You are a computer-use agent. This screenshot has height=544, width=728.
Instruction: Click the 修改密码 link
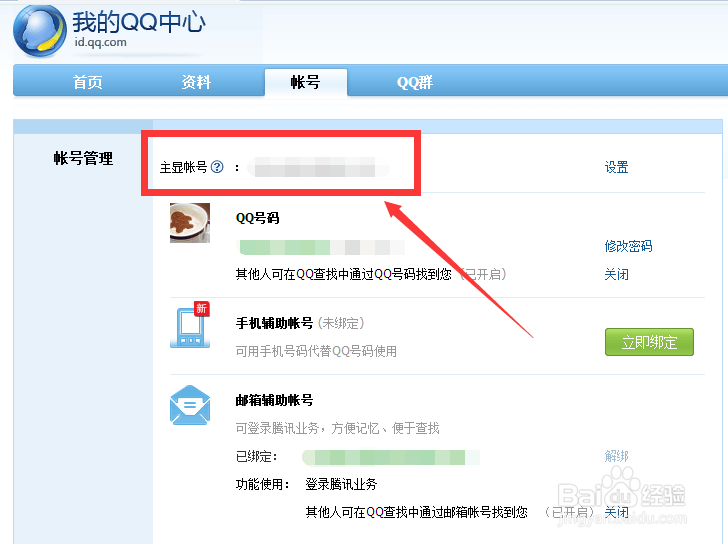628,246
